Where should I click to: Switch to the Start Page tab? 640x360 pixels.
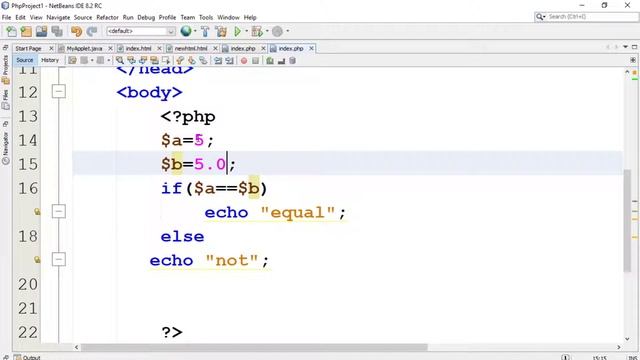tap(29, 49)
